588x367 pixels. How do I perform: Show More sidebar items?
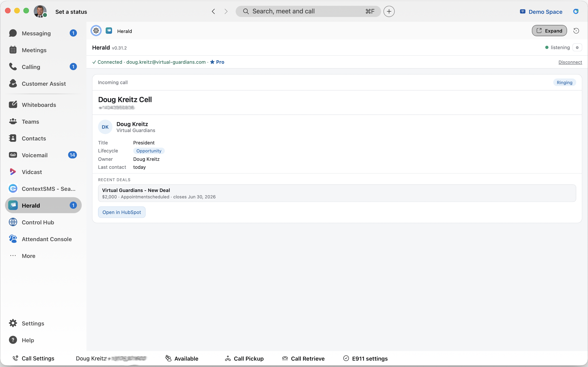click(x=43, y=256)
